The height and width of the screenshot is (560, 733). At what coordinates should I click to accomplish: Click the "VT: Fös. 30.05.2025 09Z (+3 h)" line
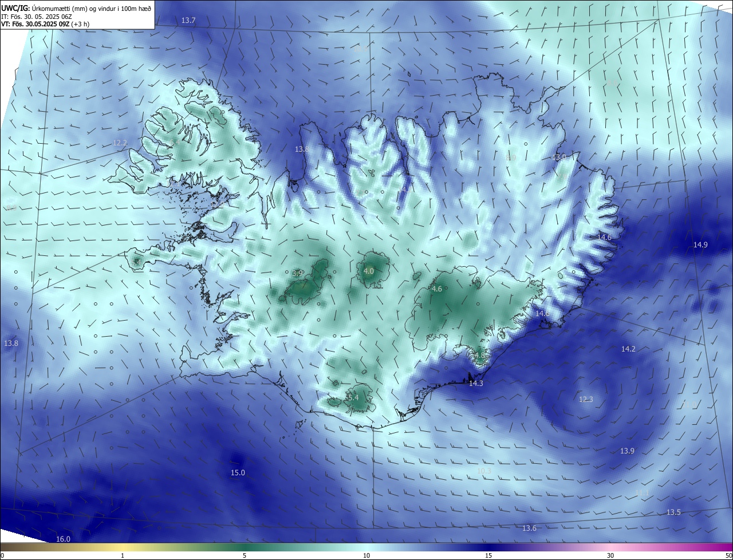[x=45, y=24]
